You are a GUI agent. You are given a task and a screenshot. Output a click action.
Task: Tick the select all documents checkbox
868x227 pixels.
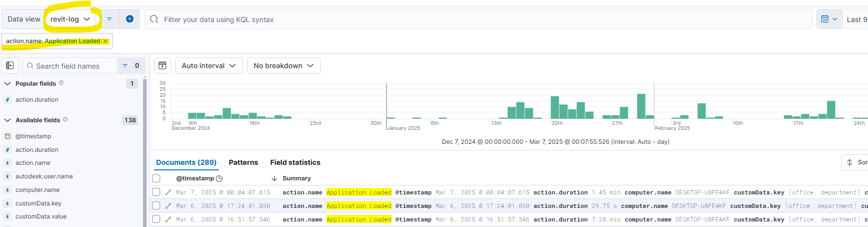[x=156, y=178]
